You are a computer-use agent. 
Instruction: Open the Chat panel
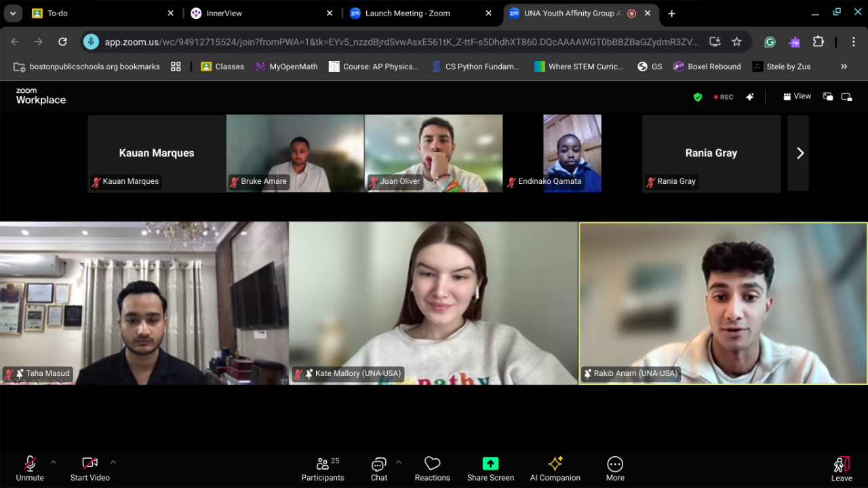(x=379, y=468)
